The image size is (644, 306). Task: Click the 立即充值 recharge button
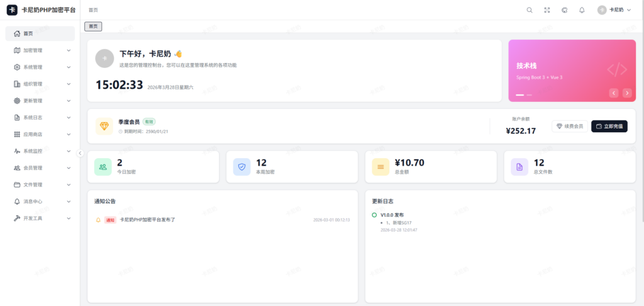tap(609, 126)
